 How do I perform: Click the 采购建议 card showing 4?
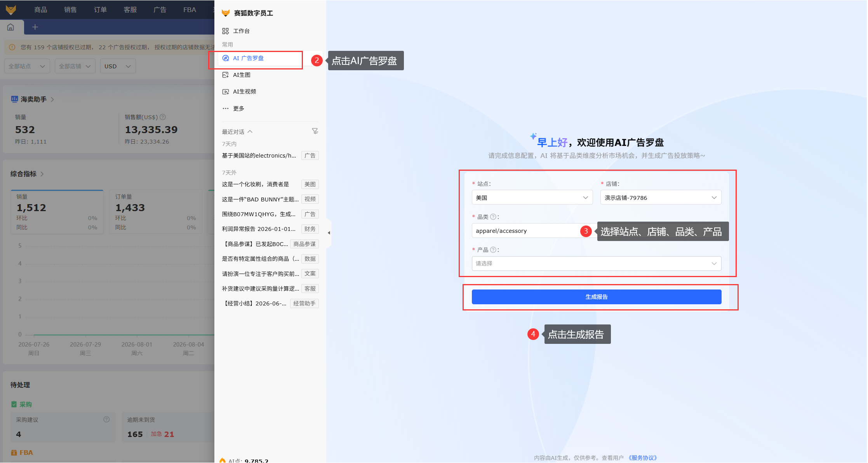pyautogui.click(x=63, y=427)
